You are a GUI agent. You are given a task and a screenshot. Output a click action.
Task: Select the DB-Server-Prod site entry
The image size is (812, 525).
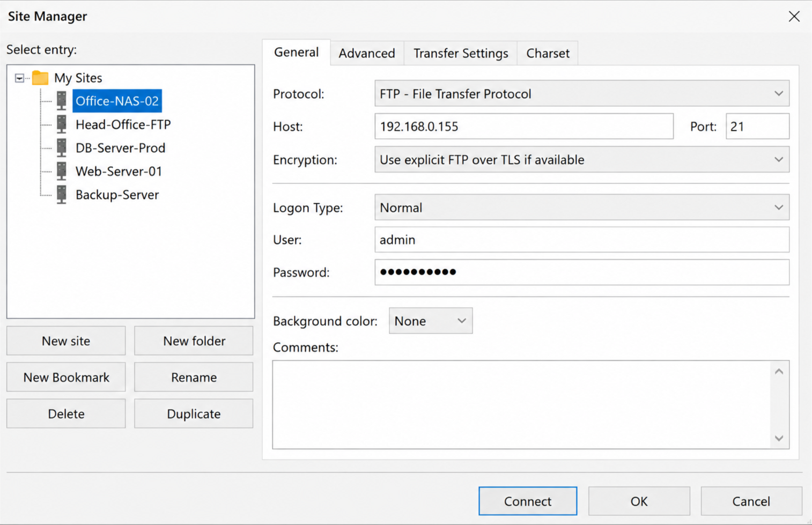(x=120, y=148)
